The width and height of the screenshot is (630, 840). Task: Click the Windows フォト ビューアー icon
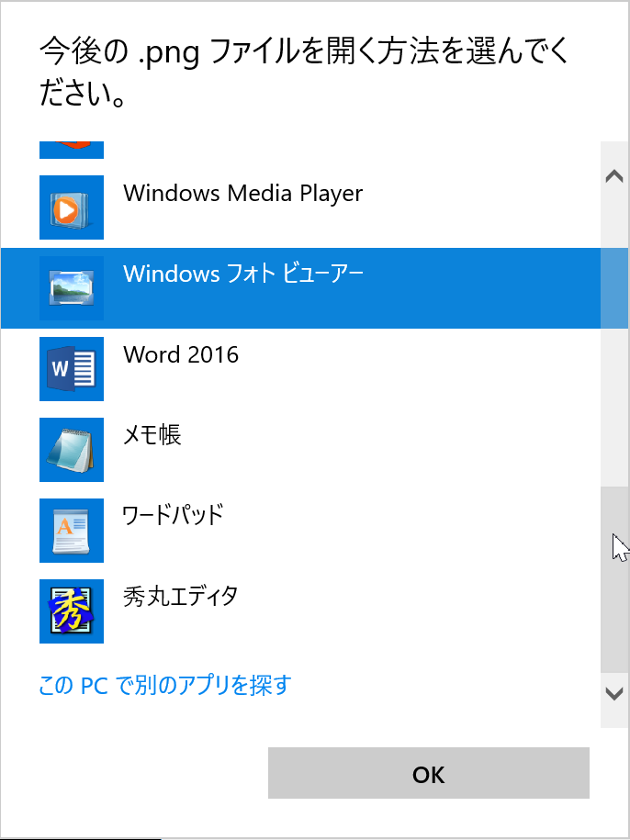(72, 288)
